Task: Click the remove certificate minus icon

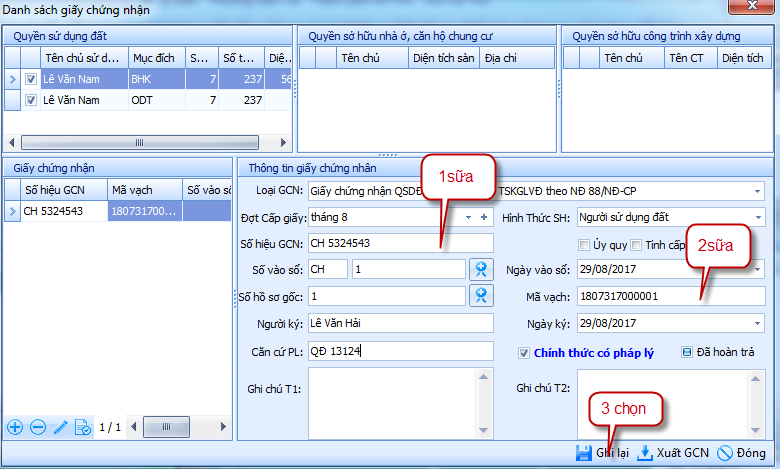Action: pyautogui.click(x=38, y=427)
